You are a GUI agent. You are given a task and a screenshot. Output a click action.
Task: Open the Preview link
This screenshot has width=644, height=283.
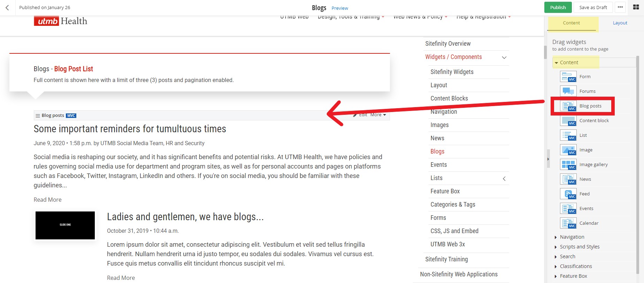[x=339, y=8]
